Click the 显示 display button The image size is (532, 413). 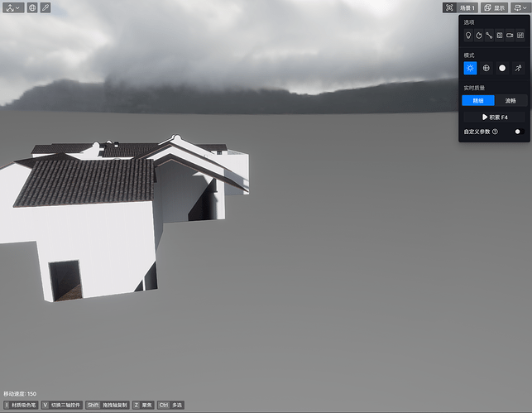[495, 7]
